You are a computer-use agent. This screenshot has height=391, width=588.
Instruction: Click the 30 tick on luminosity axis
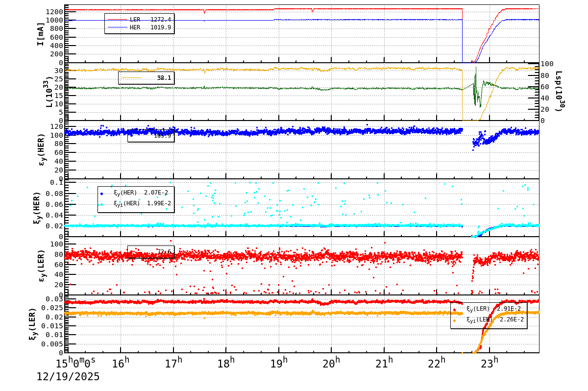(x=58, y=71)
